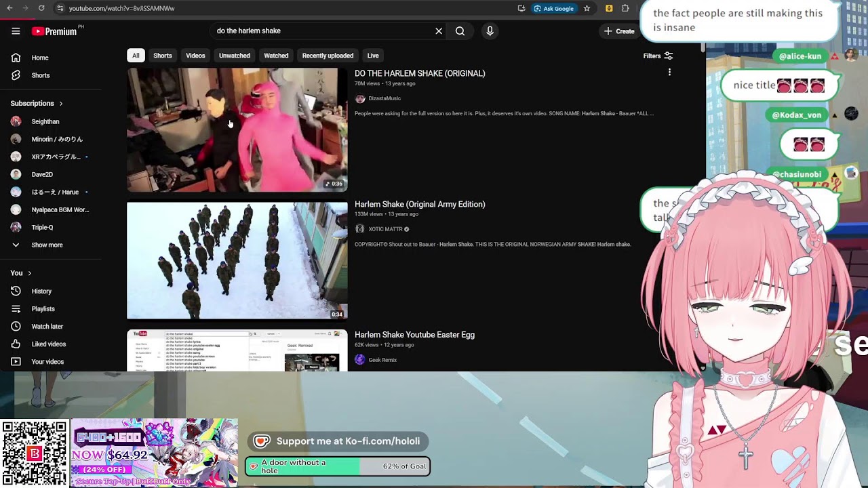This screenshot has width=868, height=488.
Task: Open Harlem Shake (Original Army Edition) title
Action: tap(420, 204)
